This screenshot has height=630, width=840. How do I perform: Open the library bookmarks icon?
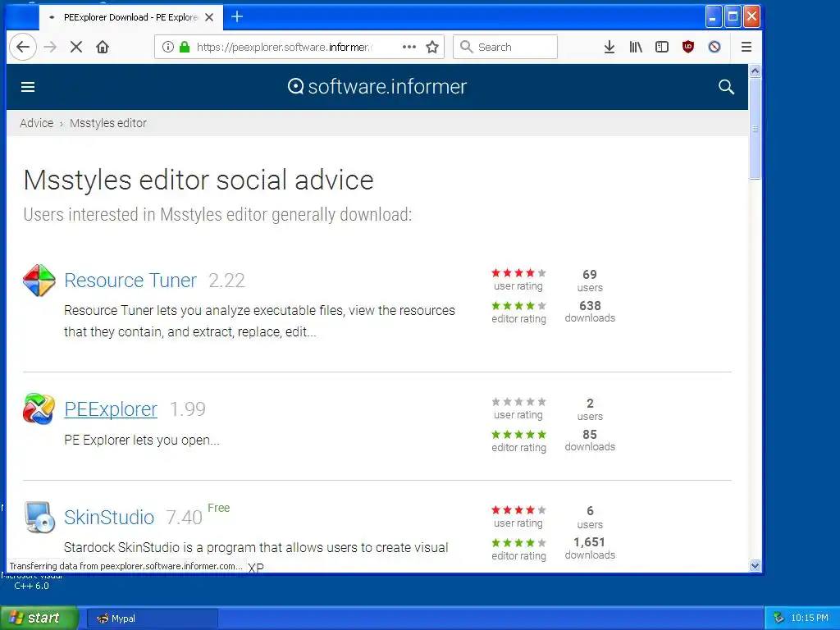(x=636, y=47)
